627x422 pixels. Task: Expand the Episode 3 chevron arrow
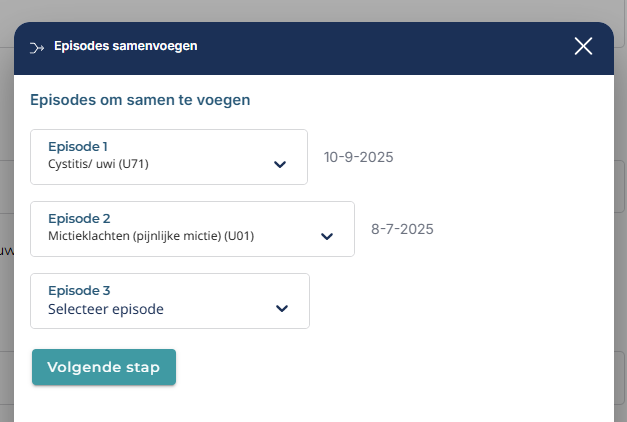pyautogui.click(x=282, y=309)
